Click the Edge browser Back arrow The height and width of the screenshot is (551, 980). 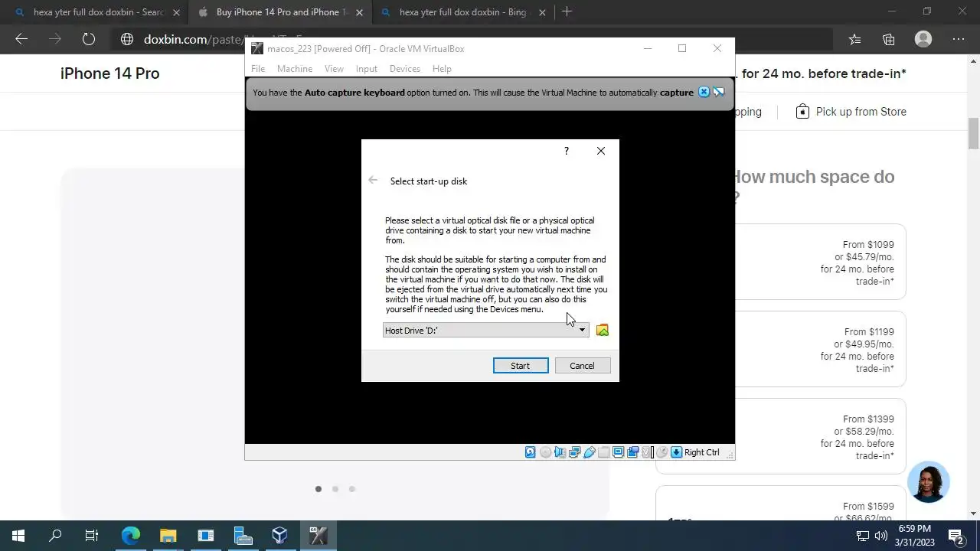pos(21,39)
